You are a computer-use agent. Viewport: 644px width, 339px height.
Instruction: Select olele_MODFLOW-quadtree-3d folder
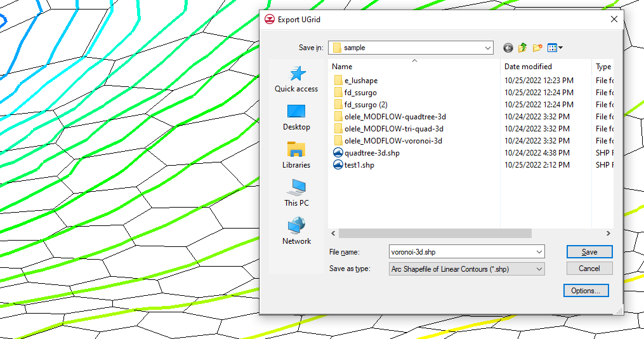coord(390,117)
